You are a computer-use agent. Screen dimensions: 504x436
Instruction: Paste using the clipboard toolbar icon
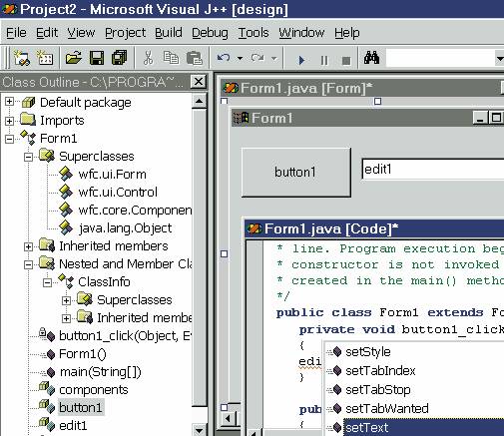tap(195, 58)
